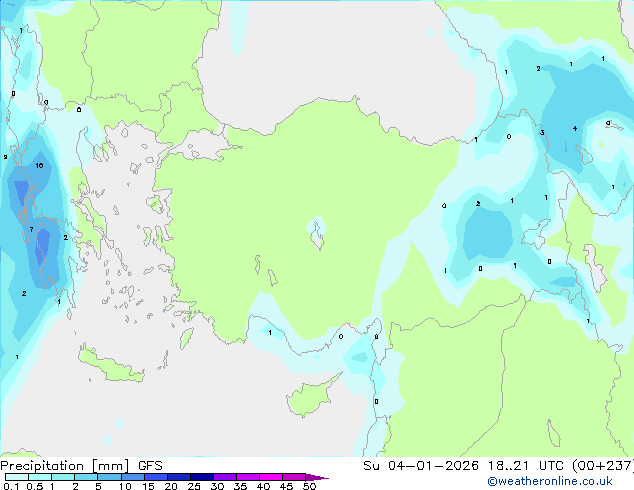Click the '10' precipitation value on the map

pos(39,165)
